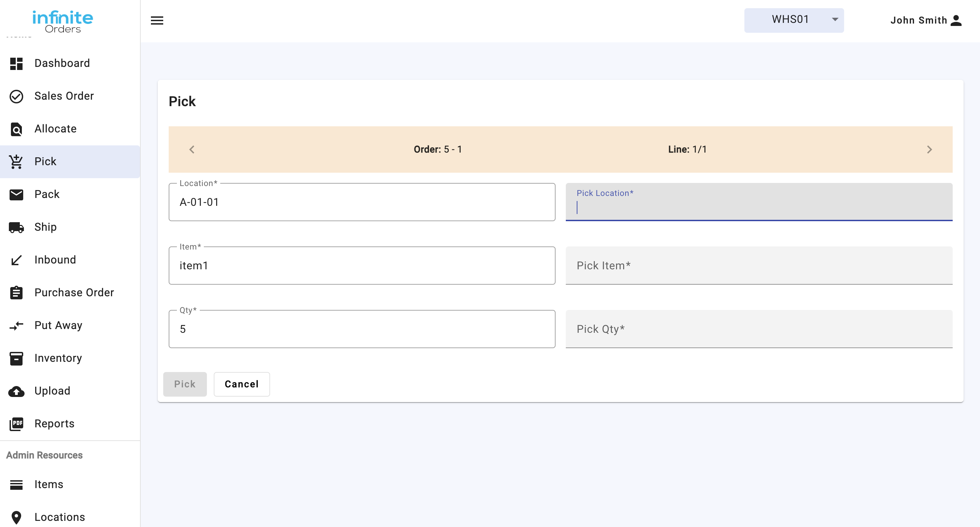
Task: Click the John Smith profile icon
Action: (x=956, y=20)
